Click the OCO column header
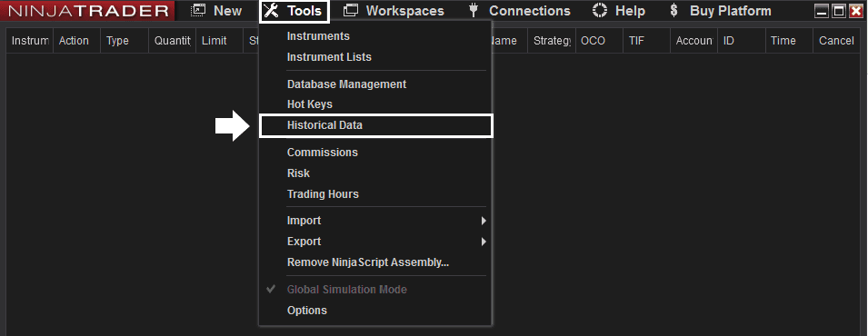The image size is (868, 336). 599,41
